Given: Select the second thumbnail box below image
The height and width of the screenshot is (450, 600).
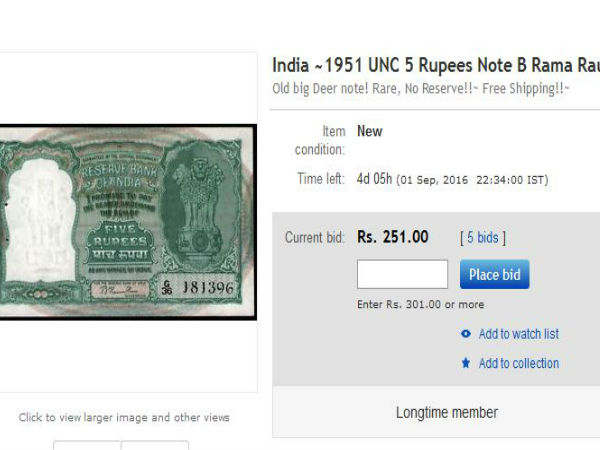Looking at the screenshot, I should click(155, 445).
